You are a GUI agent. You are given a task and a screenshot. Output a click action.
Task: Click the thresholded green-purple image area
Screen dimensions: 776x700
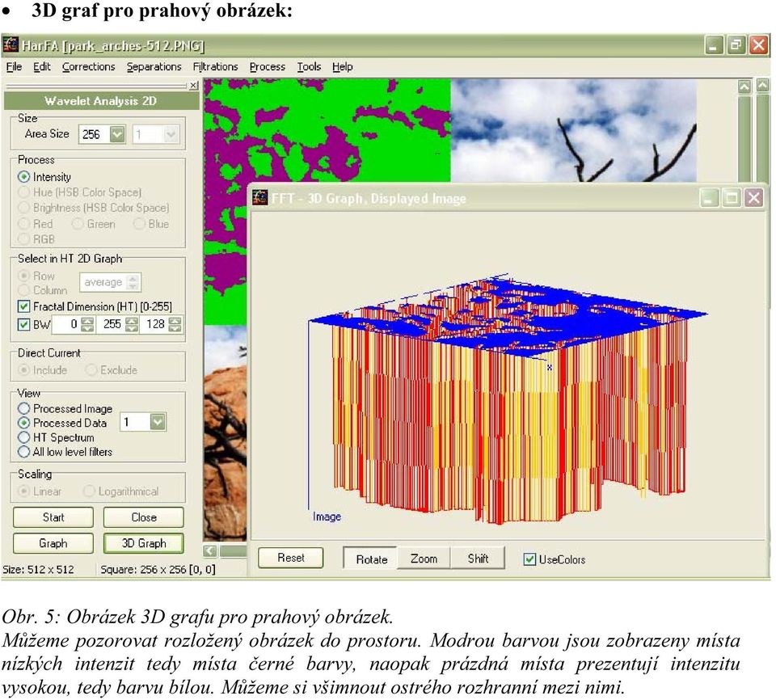pyautogui.click(x=327, y=131)
